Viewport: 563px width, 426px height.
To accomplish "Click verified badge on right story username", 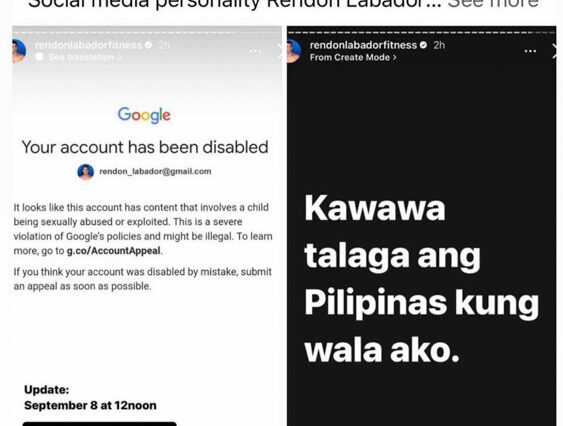I will [423, 45].
